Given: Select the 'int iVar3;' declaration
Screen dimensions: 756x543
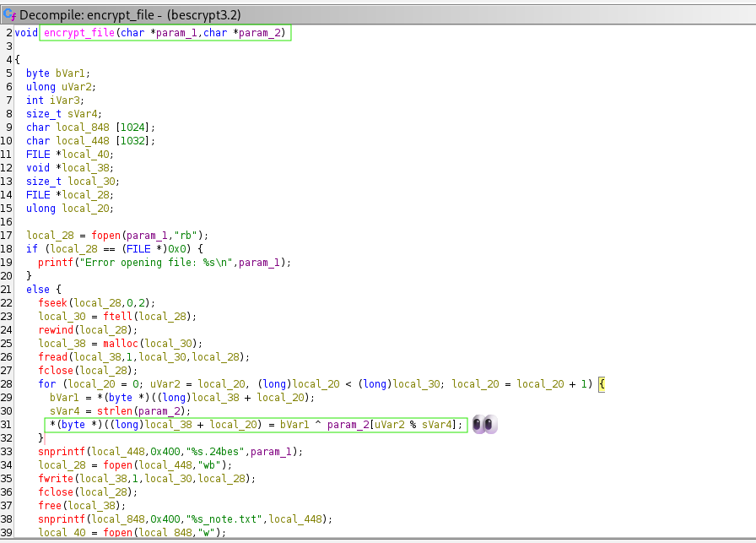Looking at the screenshot, I should [x=55, y=100].
